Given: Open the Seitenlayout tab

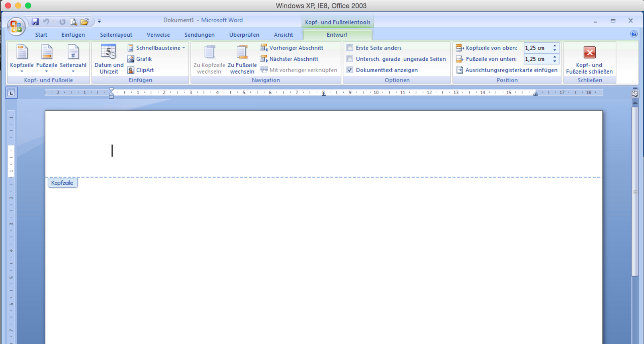Looking at the screenshot, I should coord(116,35).
